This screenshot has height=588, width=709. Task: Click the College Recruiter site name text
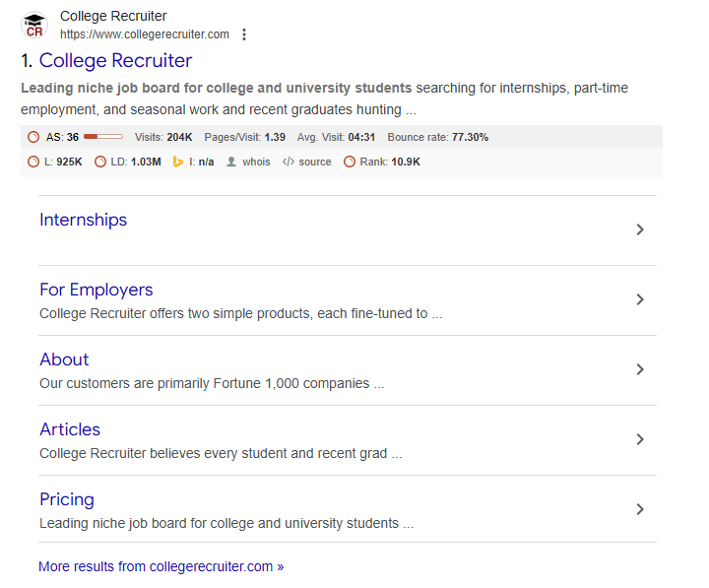click(x=113, y=16)
